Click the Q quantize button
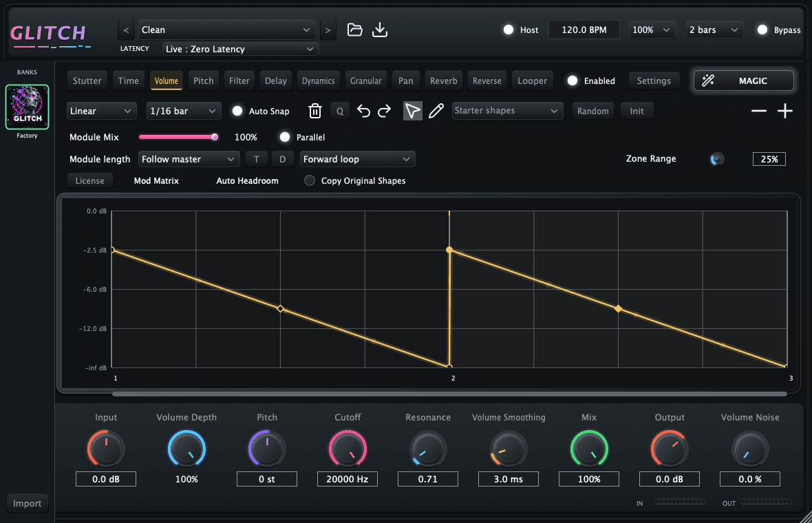812x523 pixels. coord(340,111)
